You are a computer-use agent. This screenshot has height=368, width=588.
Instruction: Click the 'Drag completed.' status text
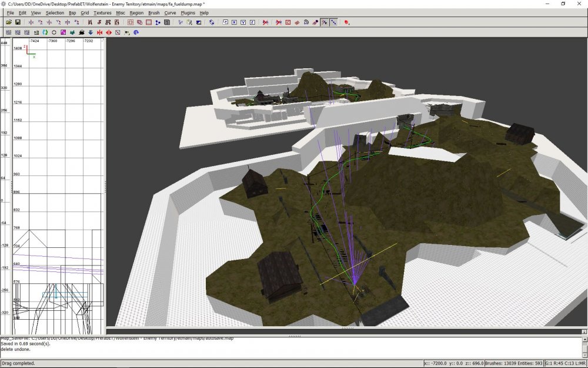click(18, 363)
